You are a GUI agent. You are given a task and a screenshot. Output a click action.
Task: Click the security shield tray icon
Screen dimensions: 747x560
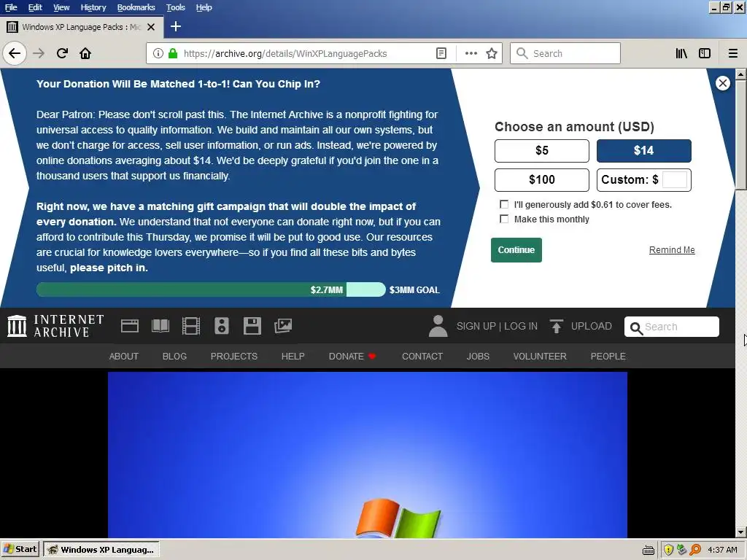[x=668, y=550]
